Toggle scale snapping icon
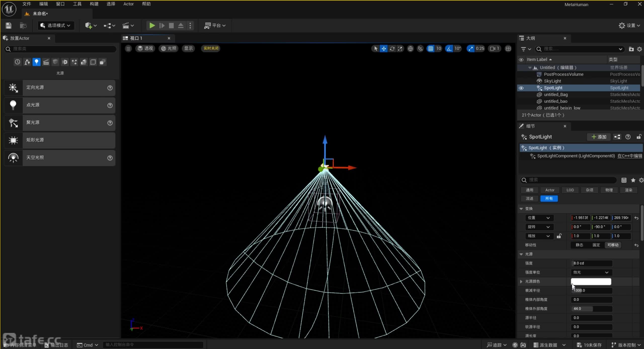Image resolution: width=644 pixels, height=349 pixels. (x=470, y=49)
